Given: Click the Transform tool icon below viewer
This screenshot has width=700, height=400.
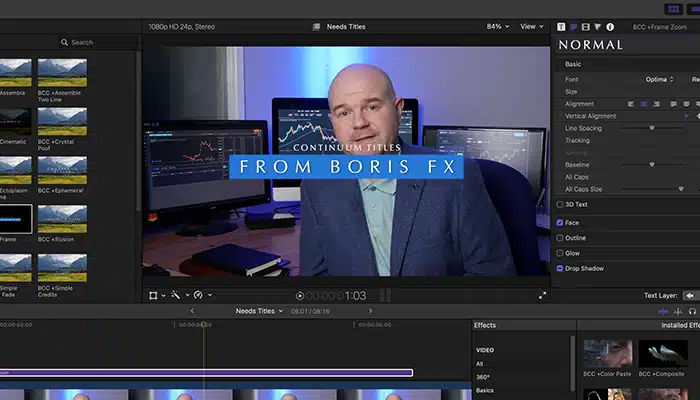Looking at the screenshot, I should 153,295.
